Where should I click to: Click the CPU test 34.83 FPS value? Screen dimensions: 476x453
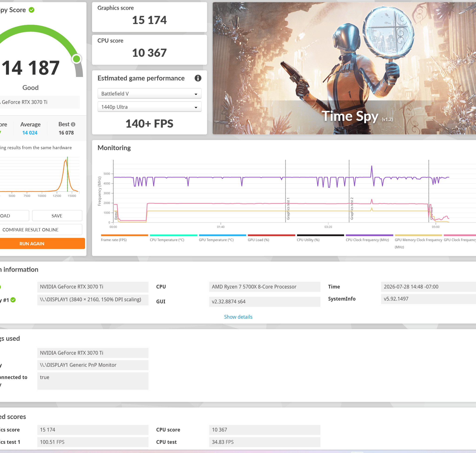pyautogui.click(x=265, y=442)
